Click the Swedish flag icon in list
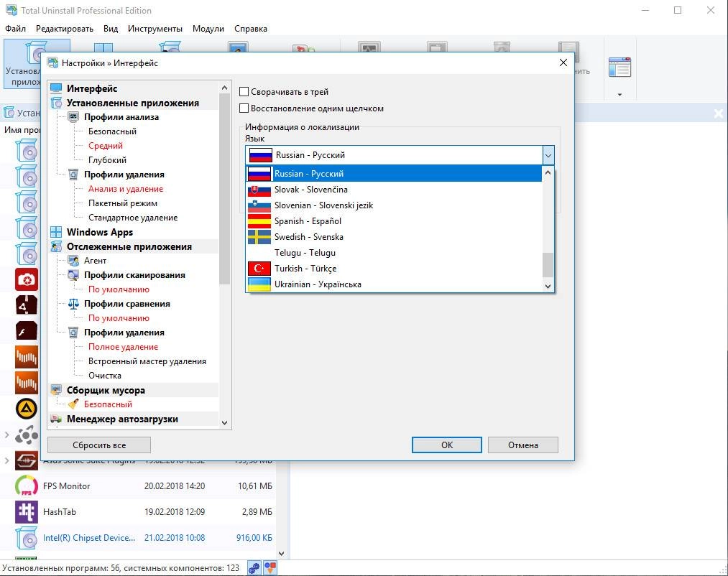This screenshot has width=728, height=576. click(x=259, y=237)
